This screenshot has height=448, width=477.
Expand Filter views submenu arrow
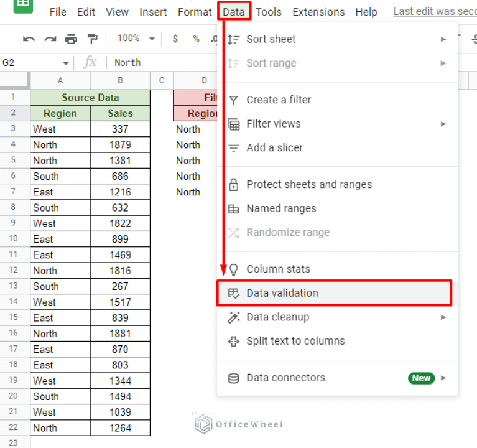coord(443,124)
